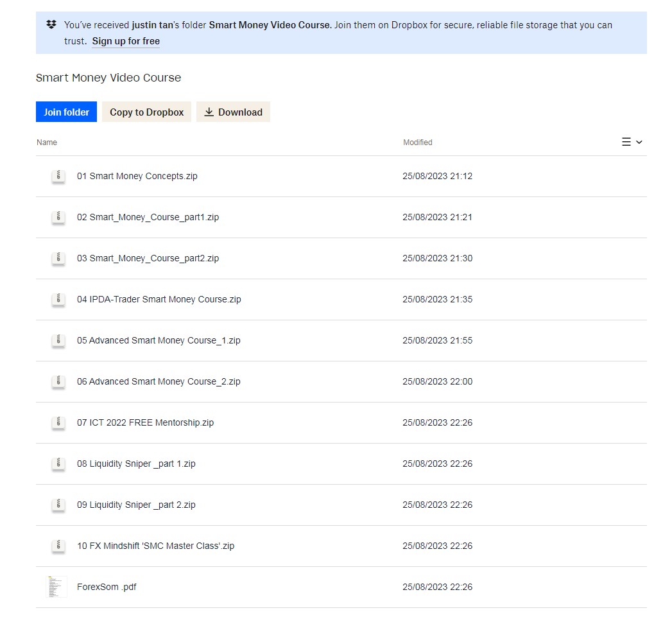Open 05 Advanced Smart Money Course_1.zip
This screenshot has height=642, width=672.
point(159,340)
